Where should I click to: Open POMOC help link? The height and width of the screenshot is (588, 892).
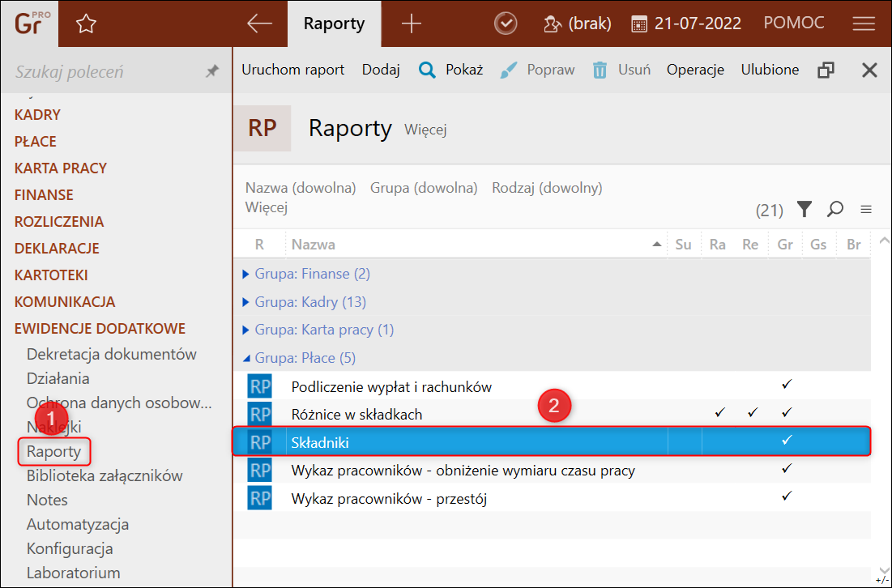793,24
